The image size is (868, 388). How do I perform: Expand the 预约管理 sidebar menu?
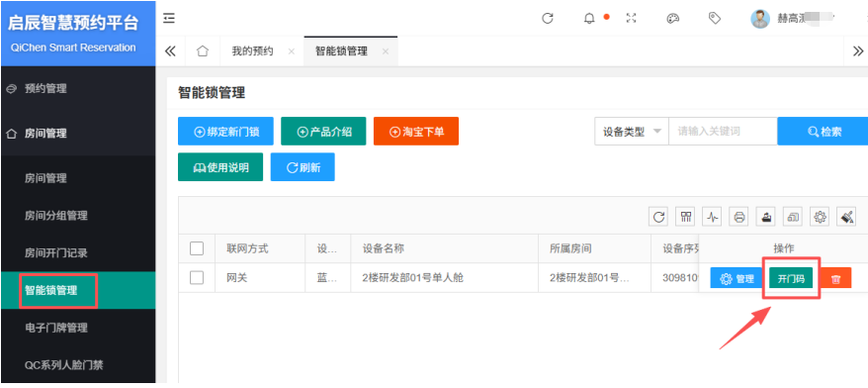(x=78, y=89)
